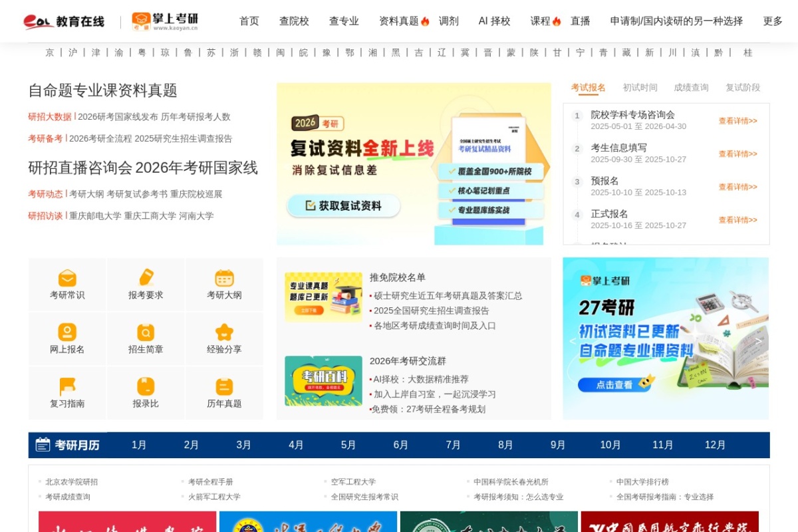The height and width of the screenshot is (532, 798).
Task: Click 查看详情 for 预报名
Action: pyautogui.click(x=737, y=188)
